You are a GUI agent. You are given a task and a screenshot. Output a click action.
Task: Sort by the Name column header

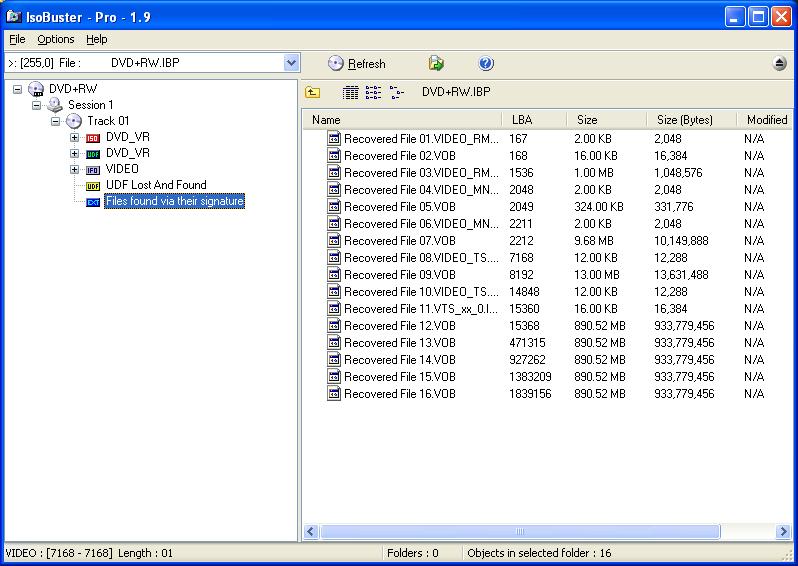click(402, 120)
